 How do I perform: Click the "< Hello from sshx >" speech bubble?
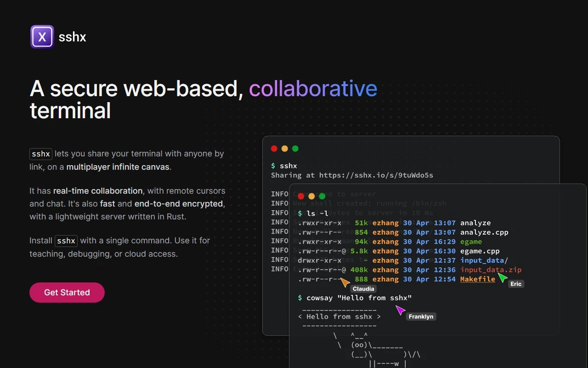coord(339,316)
